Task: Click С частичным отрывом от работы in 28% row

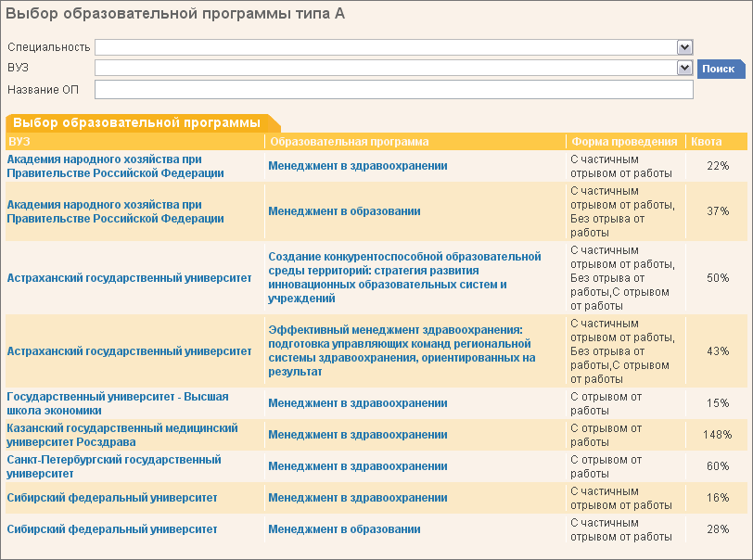Action: click(x=621, y=529)
